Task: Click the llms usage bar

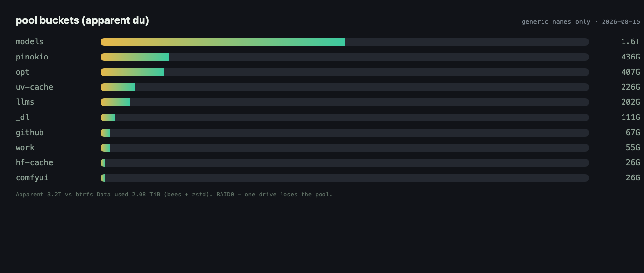Action: [345, 102]
